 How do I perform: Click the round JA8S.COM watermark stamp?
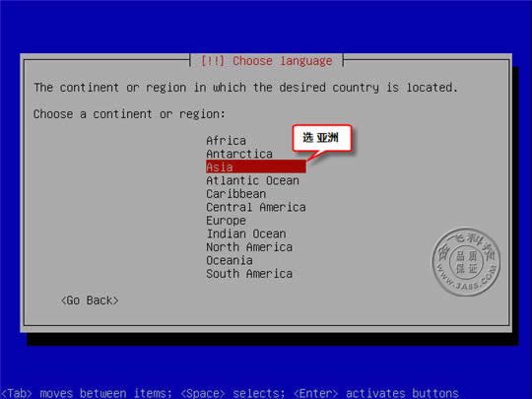pos(466,262)
